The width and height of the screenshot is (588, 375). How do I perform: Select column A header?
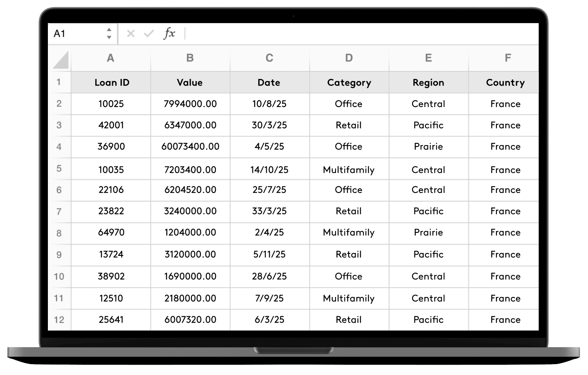click(x=110, y=58)
